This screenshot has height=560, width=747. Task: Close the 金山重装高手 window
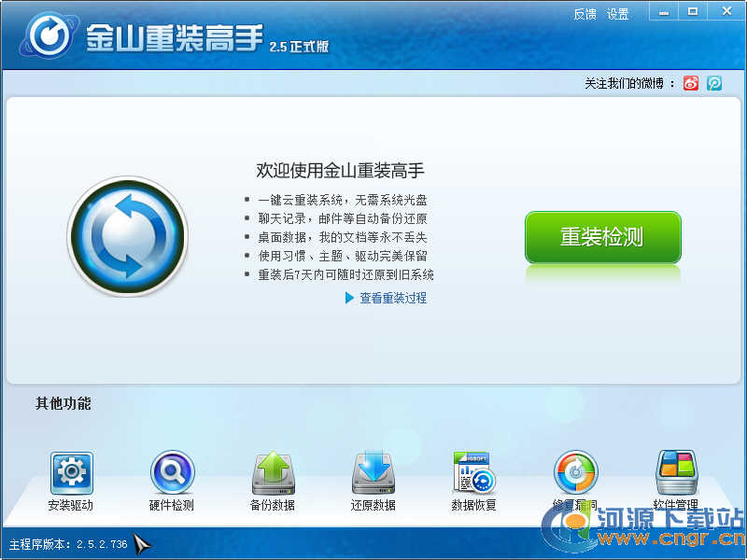point(725,11)
